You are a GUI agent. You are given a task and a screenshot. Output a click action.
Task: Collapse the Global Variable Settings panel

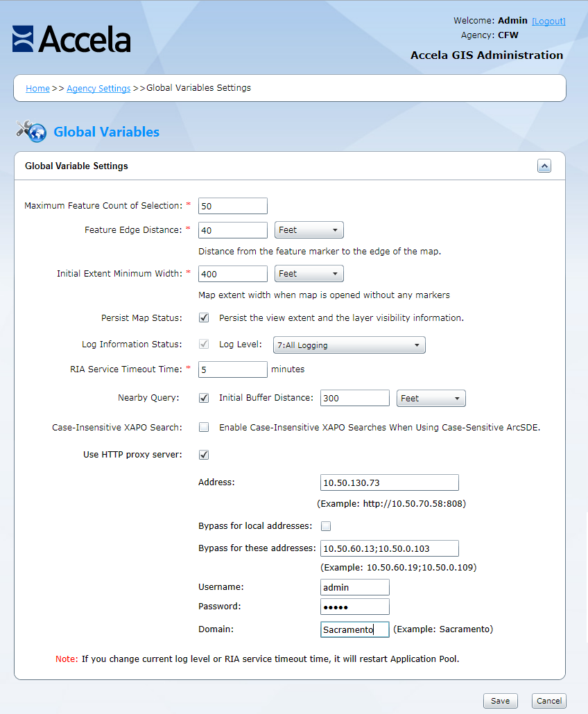click(x=544, y=166)
